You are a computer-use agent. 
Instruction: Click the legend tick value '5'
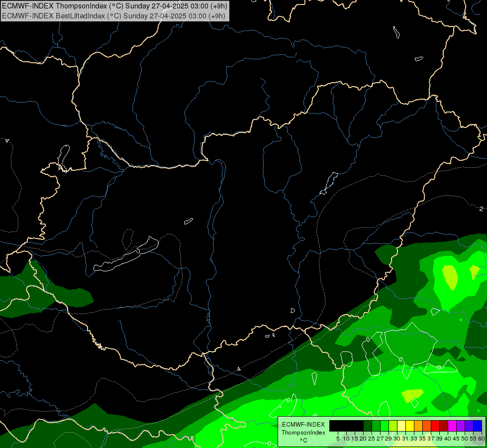click(338, 439)
